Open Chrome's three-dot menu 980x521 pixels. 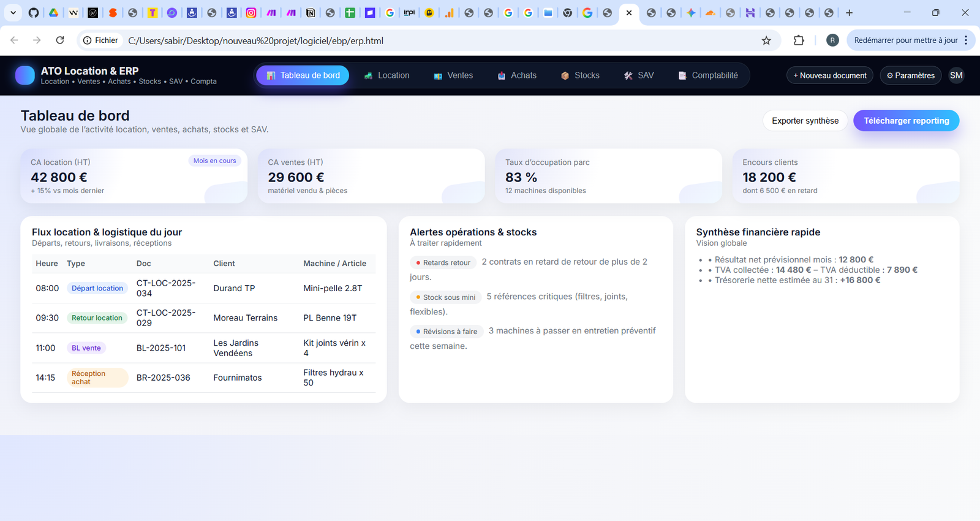tap(966, 40)
